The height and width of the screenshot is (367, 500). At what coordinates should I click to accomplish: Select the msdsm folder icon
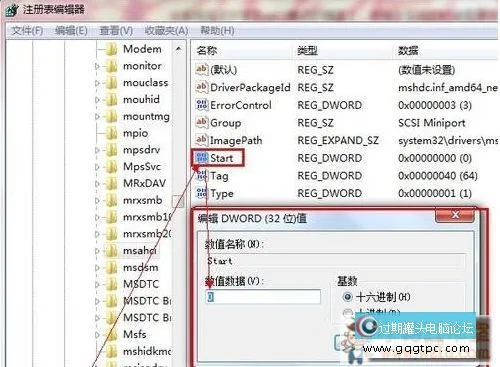tap(112, 267)
